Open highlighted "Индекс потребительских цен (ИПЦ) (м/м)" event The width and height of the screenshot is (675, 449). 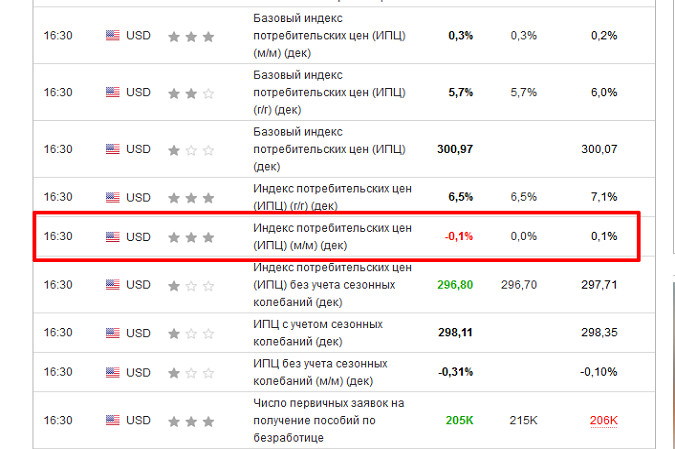tap(331, 237)
